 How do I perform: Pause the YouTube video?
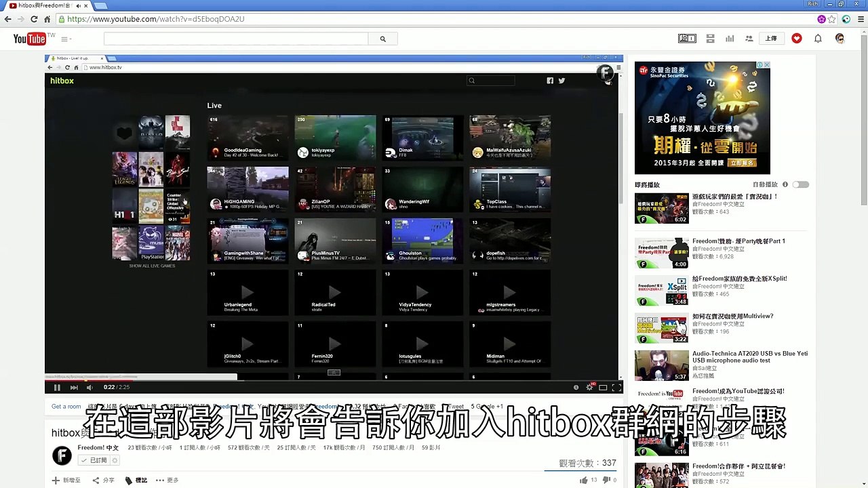click(57, 387)
